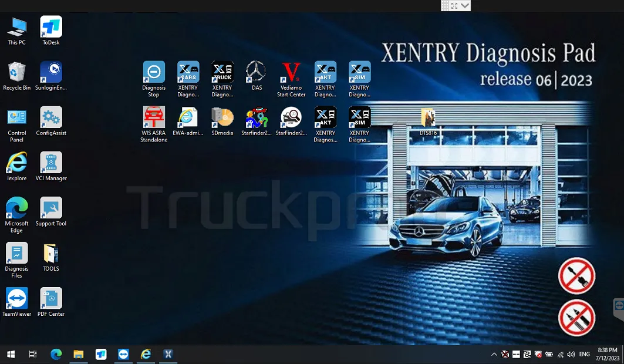This screenshot has height=364, width=624.
Task: Switch to XENTRY app in the taskbar
Action: tap(168, 355)
